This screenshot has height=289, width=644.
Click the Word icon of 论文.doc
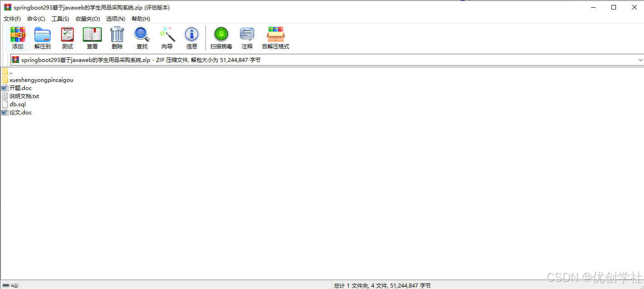pyautogui.click(x=5, y=112)
